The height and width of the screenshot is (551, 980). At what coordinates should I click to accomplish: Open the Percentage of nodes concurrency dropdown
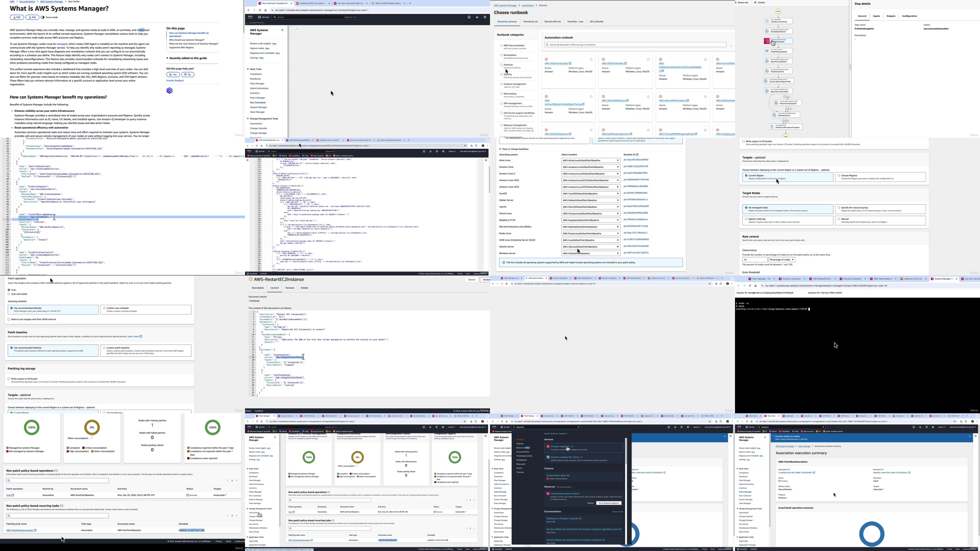tap(782, 260)
